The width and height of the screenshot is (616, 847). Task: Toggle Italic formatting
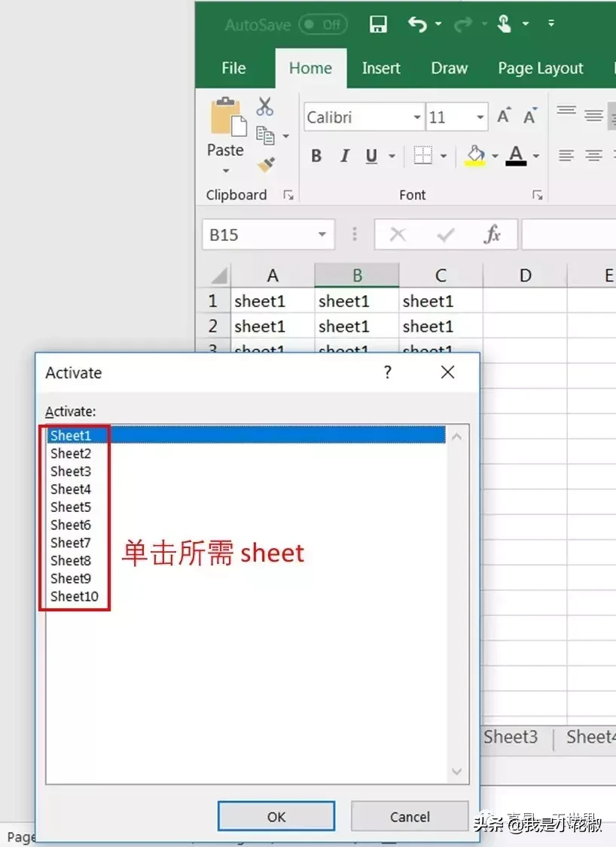[344, 156]
